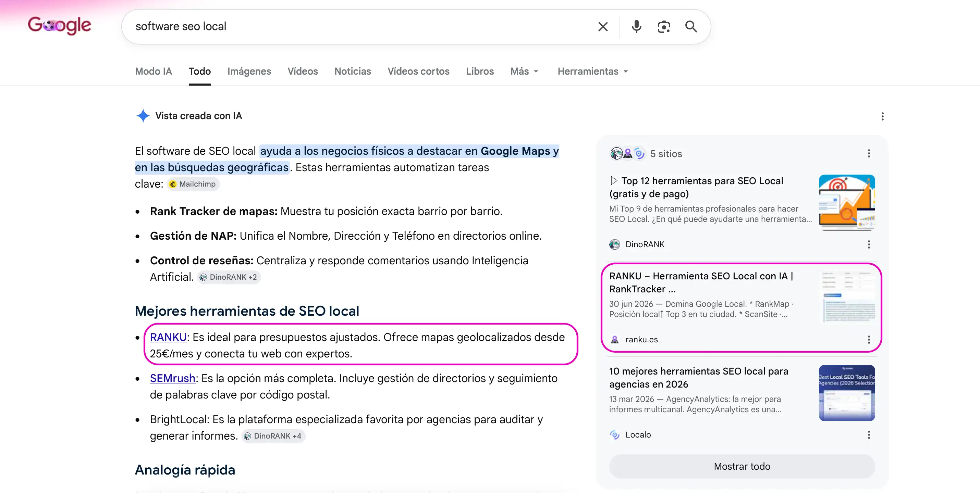Click the Localo favicon in sources panel

tap(615, 435)
